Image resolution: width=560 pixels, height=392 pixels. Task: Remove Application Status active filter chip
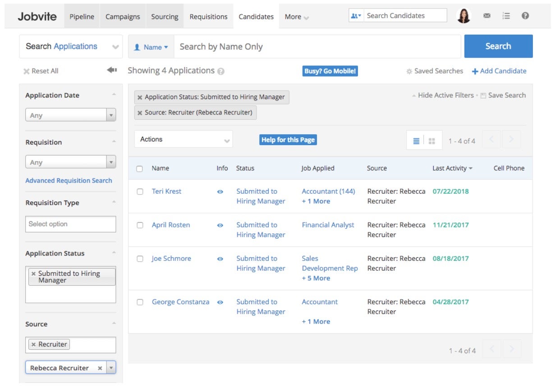click(140, 97)
